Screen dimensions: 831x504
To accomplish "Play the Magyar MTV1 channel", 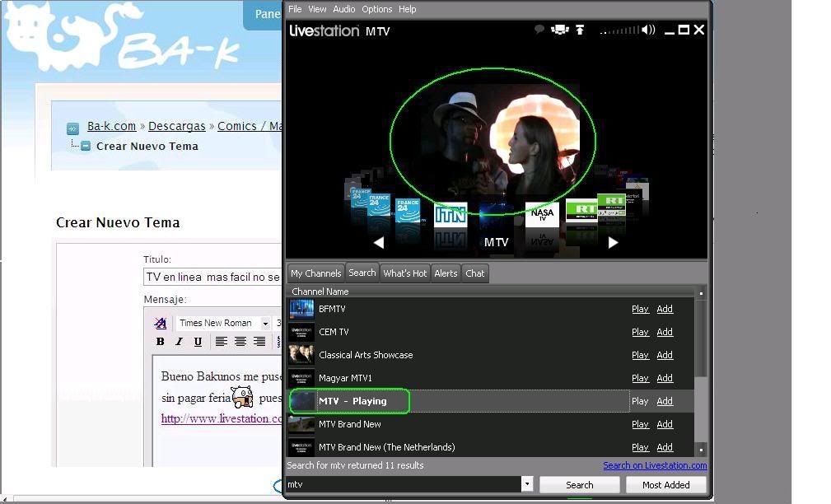I will [640, 378].
